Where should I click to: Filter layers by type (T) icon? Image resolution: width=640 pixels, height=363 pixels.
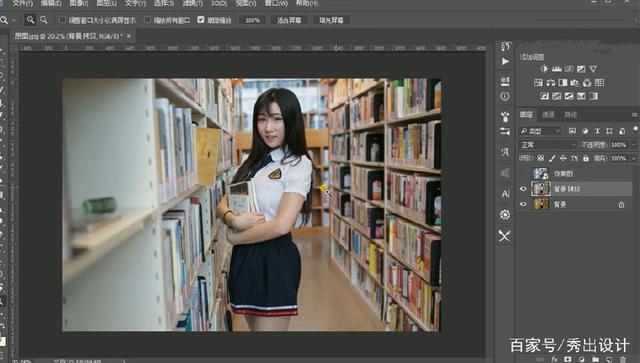597,131
